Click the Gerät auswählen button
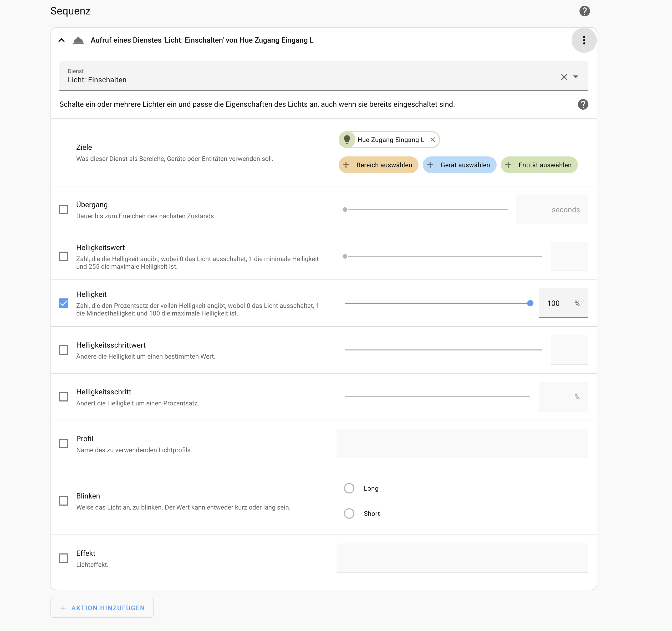The image size is (672, 631). point(459,165)
